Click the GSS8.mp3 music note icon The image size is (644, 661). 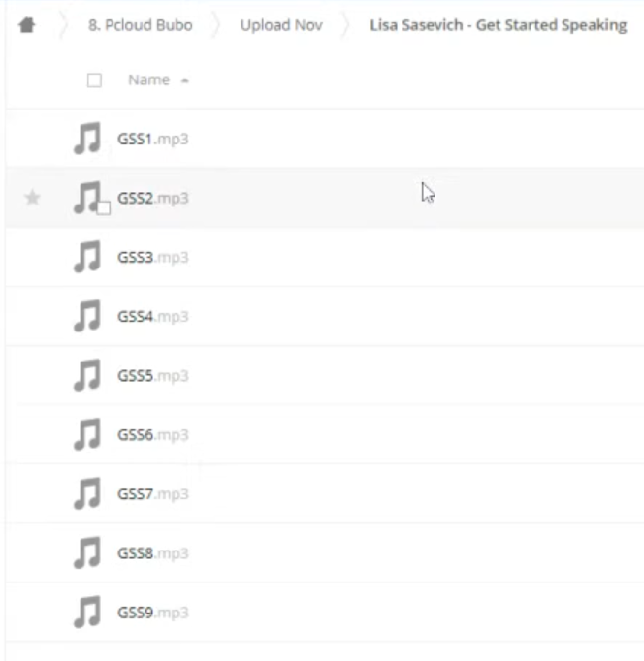pyautogui.click(x=87, y=552)
